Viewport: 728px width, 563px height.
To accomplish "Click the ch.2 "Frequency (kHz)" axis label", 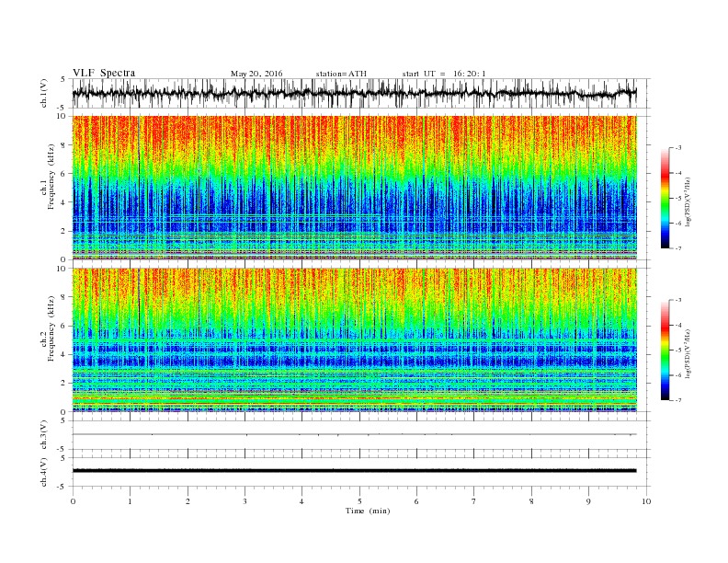I will (51, 329).
